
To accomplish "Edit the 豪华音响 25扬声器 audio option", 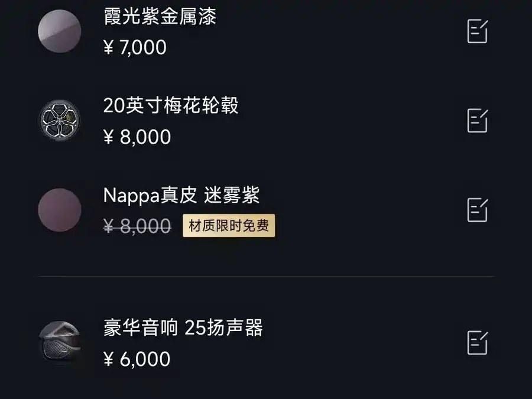I will click(477, 343).
